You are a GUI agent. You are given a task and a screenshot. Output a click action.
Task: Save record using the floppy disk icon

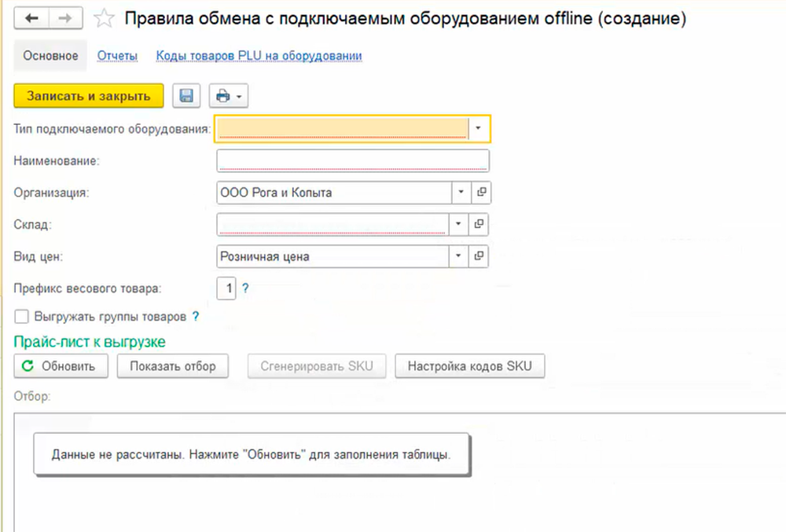pos(186,96)
